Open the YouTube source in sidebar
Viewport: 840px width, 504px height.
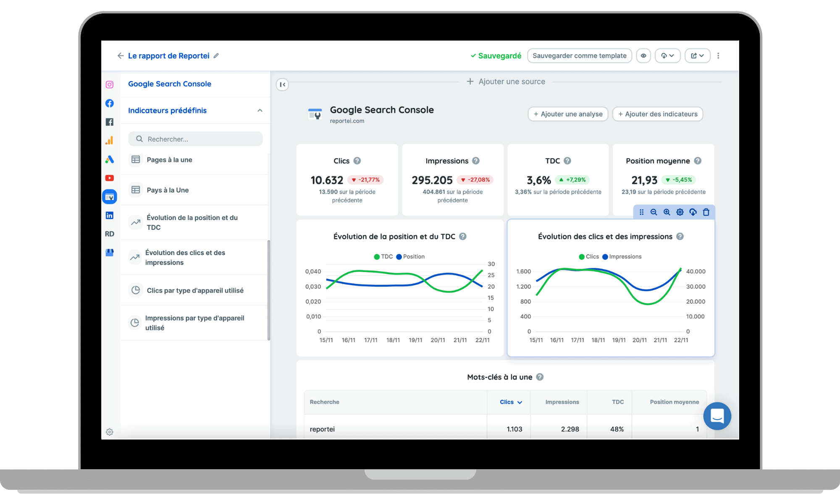(x=109, y=178)
